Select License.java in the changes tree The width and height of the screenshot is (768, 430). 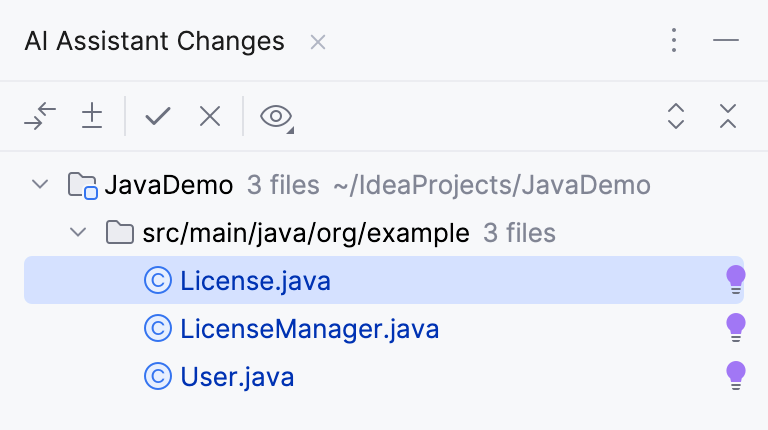255,282
